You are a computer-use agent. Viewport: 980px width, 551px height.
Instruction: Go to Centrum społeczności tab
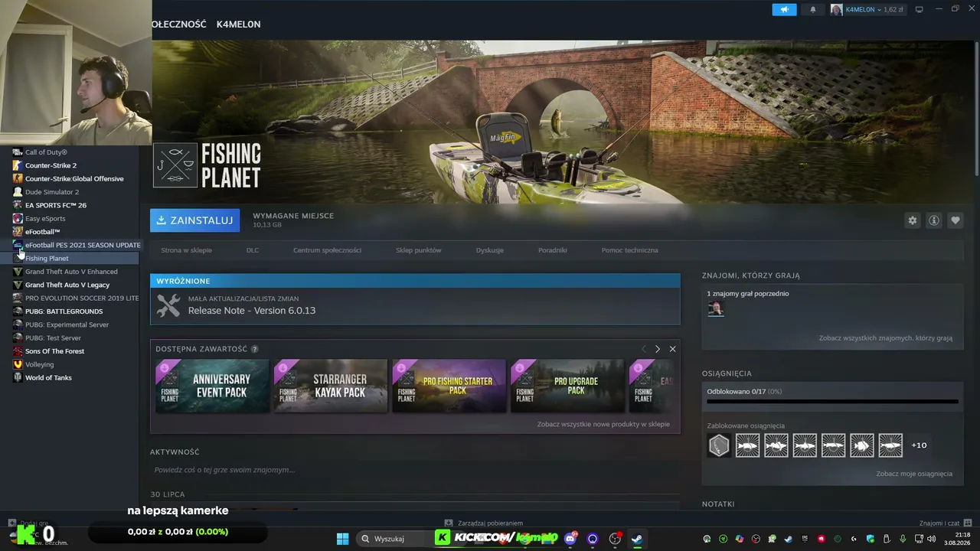click(327, 250)
